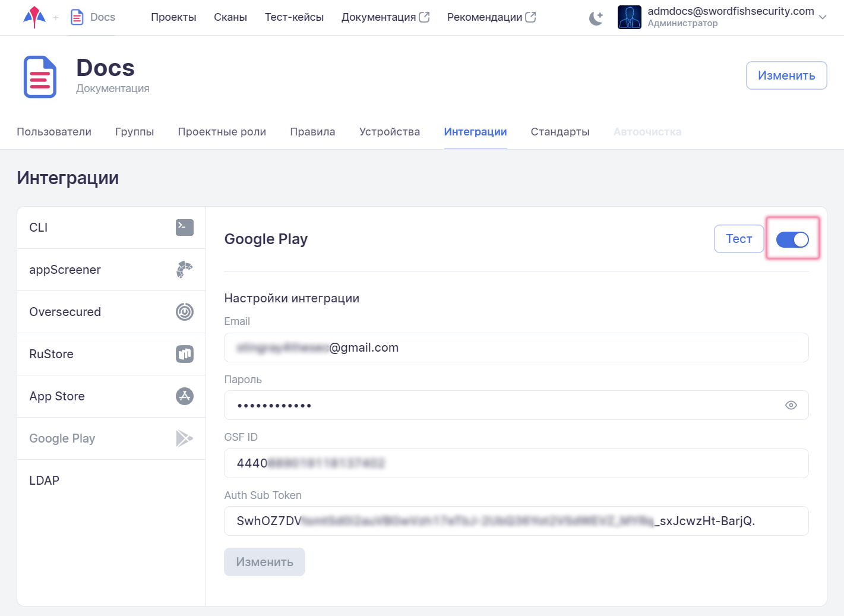The height and width of the screenshot is (616, 844).
Task: Click the admdocs@swordfishsecurity.com account name
Action: (x=731, y=11)
